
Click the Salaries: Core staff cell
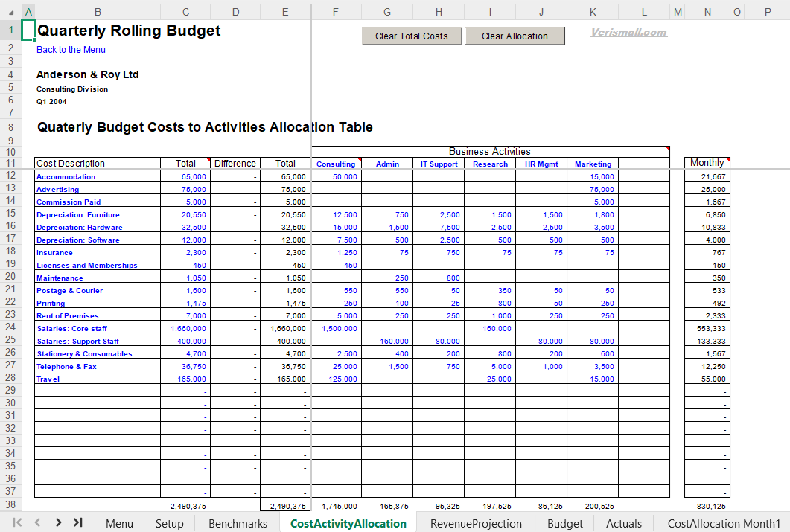72,328
